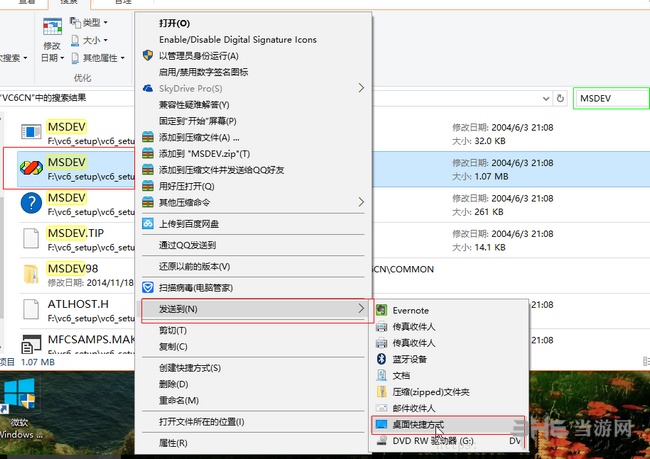650x459 pixels.
Task: Choose 兼容性疑难解答(Y)
Action: coord(194,104)
